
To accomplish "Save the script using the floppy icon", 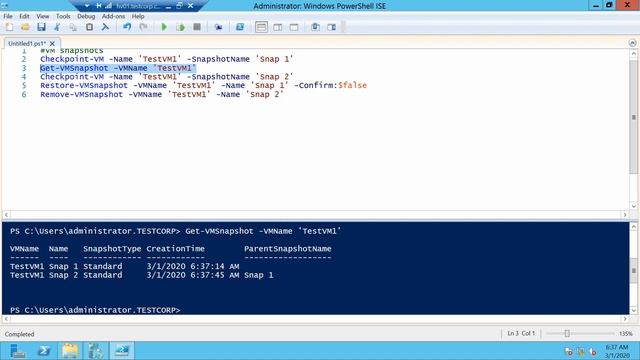I will pyautogui.click(x=41, y=27).
